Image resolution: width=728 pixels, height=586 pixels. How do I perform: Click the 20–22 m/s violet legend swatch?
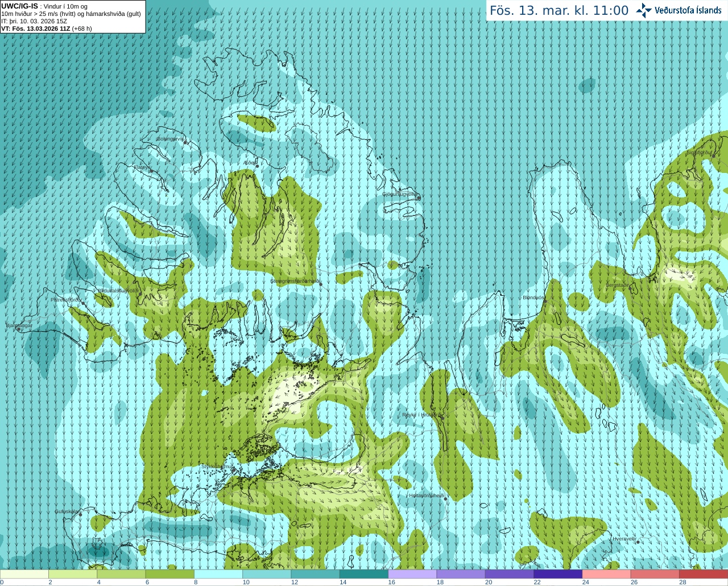pyautogui.click(x=510, y=574)
